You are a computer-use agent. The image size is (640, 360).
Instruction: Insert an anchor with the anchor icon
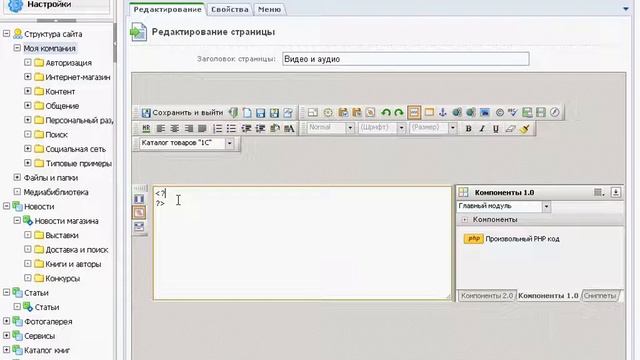443,112
